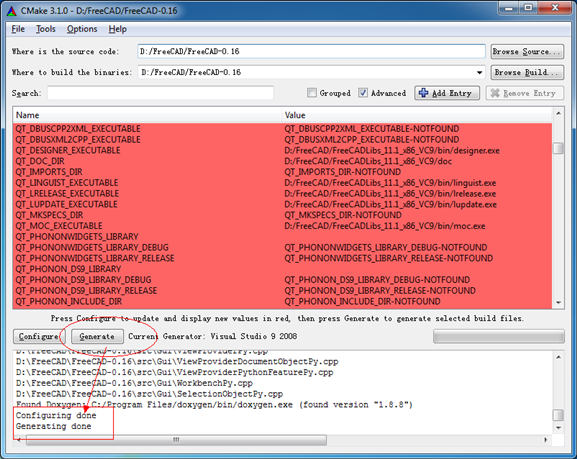Select QT_PHONONWIDGETS_LIBRARY_RELEASE entry name

coord(95,258)
